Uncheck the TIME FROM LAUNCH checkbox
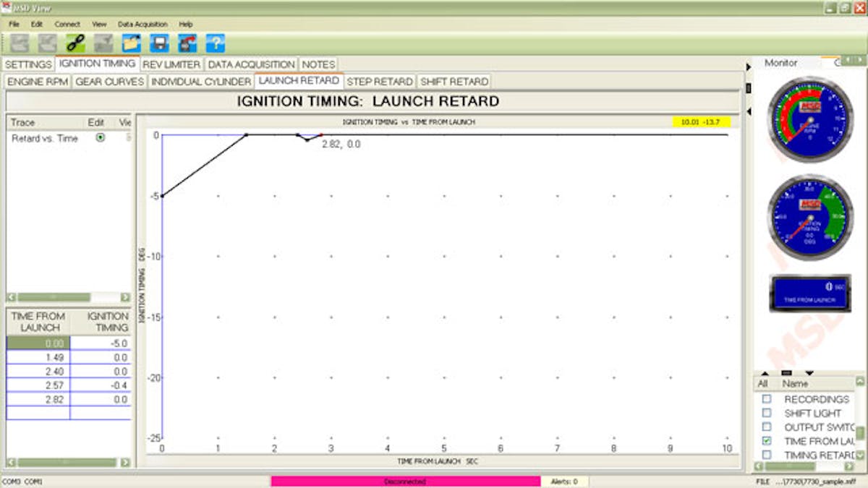This screenshot has height=488, width=868. pyautogui.click(x=767, y=441)
